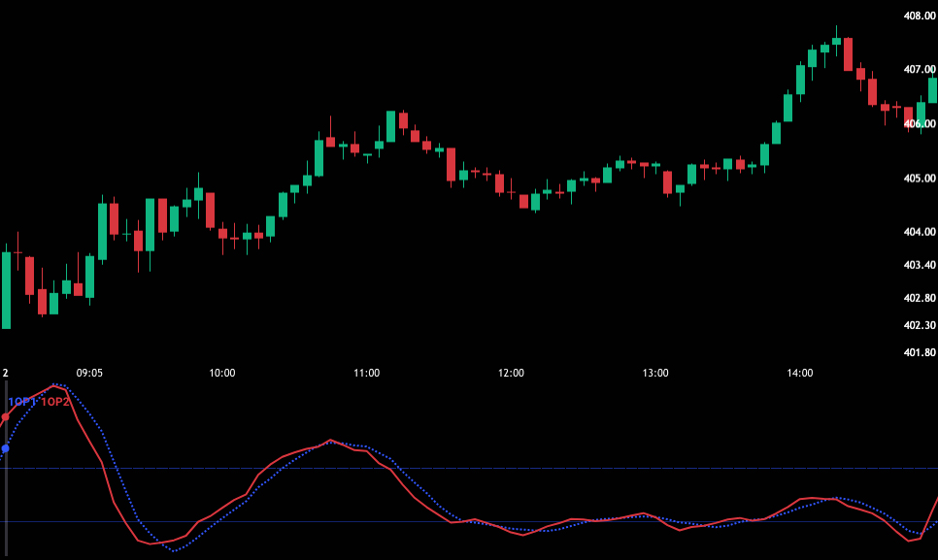Click the blue 1OP1 indicator label
Viewport: 938px width, 560px height.
[x=21, y=402]
